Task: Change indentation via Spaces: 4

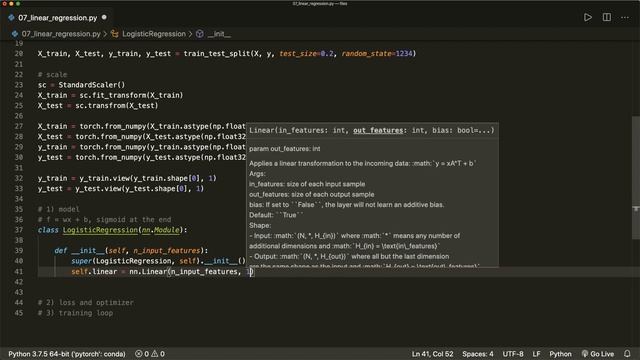Action: coord(478,354)
